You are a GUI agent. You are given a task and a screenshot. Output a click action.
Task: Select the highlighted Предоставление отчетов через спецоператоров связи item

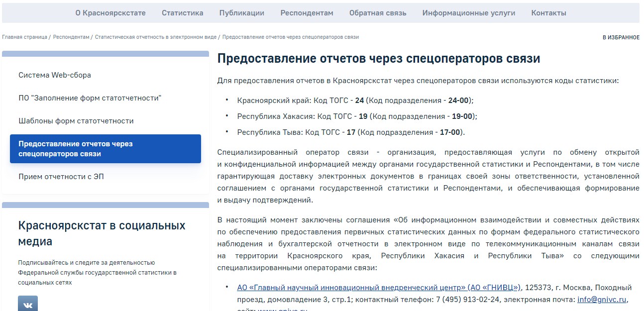tap(106, 149)
